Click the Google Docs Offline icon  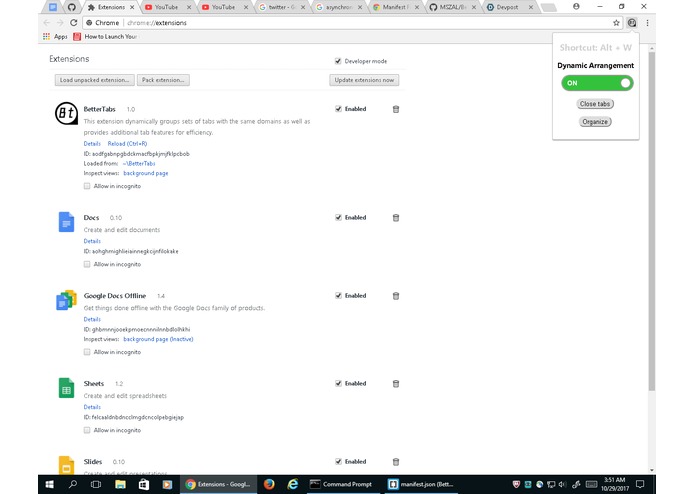point(66,300)
